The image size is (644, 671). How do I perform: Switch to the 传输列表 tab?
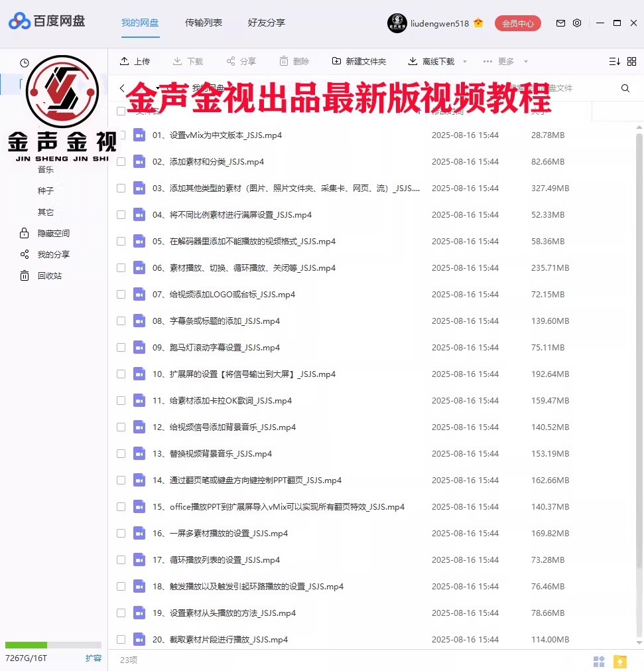(x=205, y=23)
